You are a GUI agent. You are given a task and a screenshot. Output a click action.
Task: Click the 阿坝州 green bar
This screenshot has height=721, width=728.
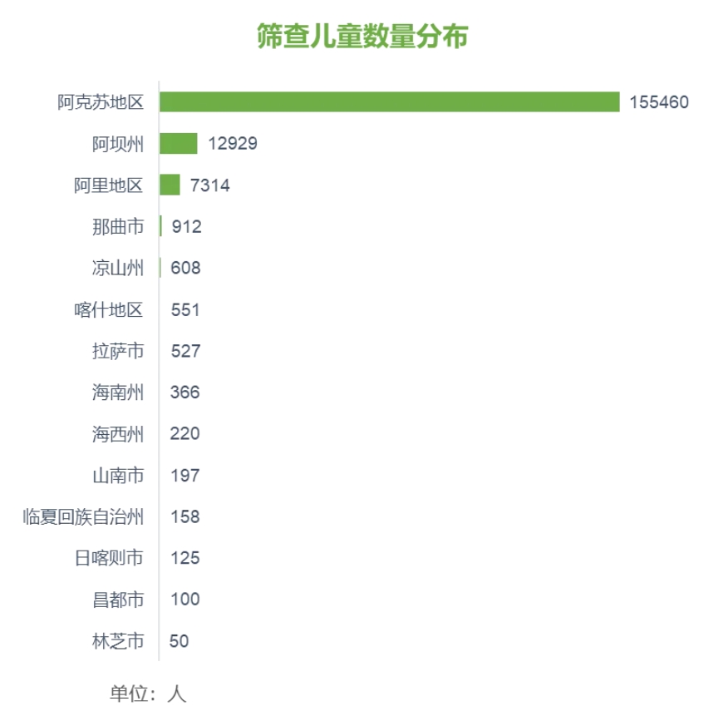pyautogui.click(x=178, y=144)
